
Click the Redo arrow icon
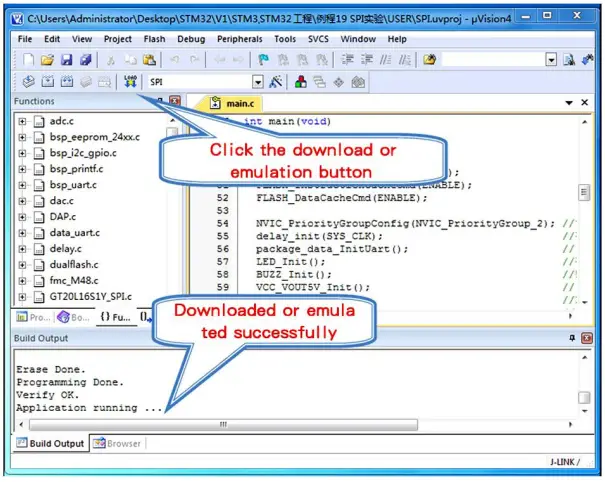click(194, 60)
